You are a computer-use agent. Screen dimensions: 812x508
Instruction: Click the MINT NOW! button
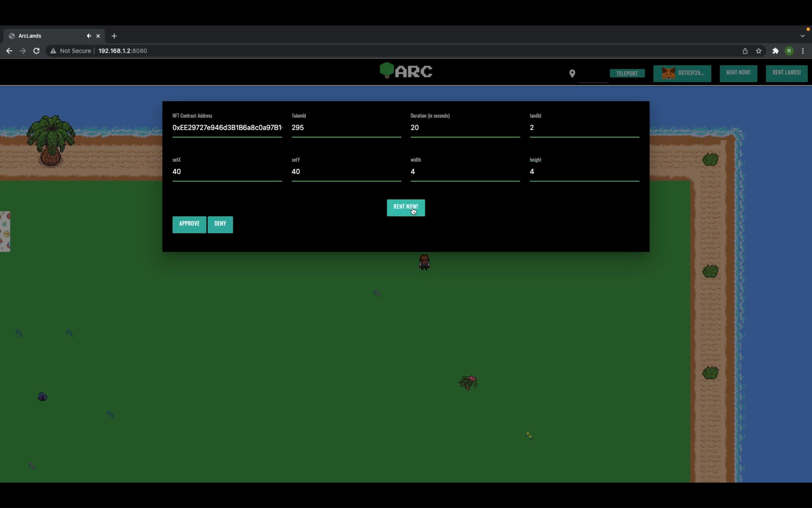(738, 73)
